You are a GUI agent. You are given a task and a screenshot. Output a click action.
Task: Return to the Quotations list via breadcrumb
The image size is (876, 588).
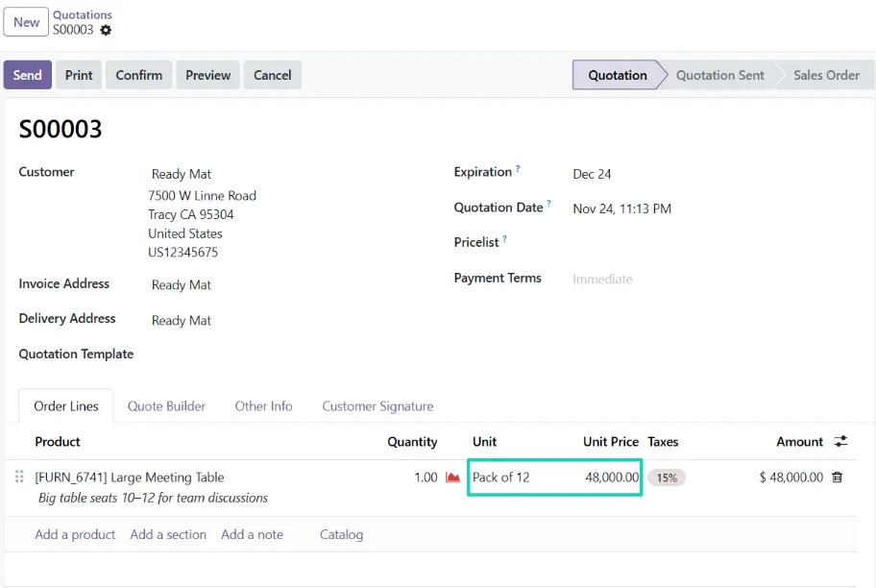(x=83, y=14)
